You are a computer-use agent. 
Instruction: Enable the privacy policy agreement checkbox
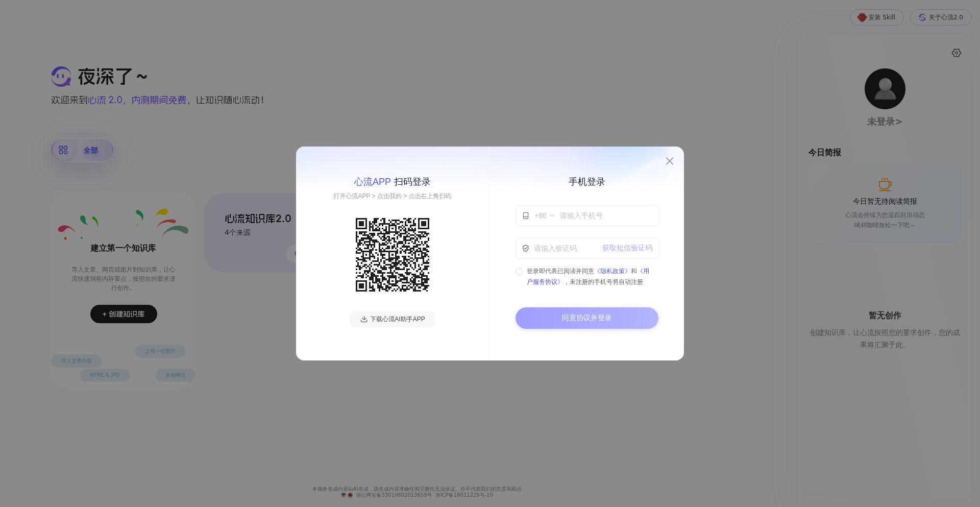click(519, 272)
